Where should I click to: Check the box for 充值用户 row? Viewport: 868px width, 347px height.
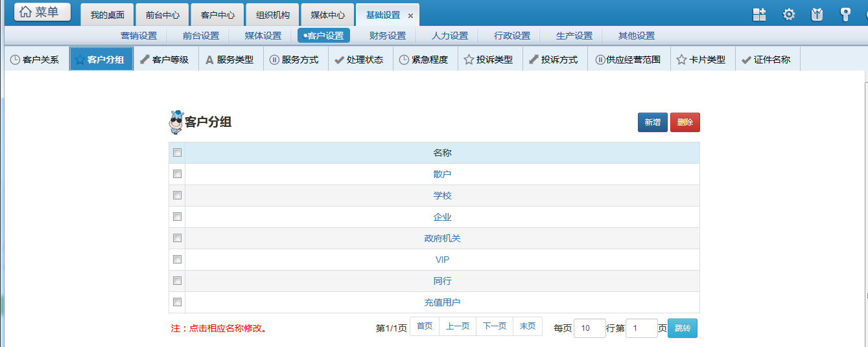point(177,302)
